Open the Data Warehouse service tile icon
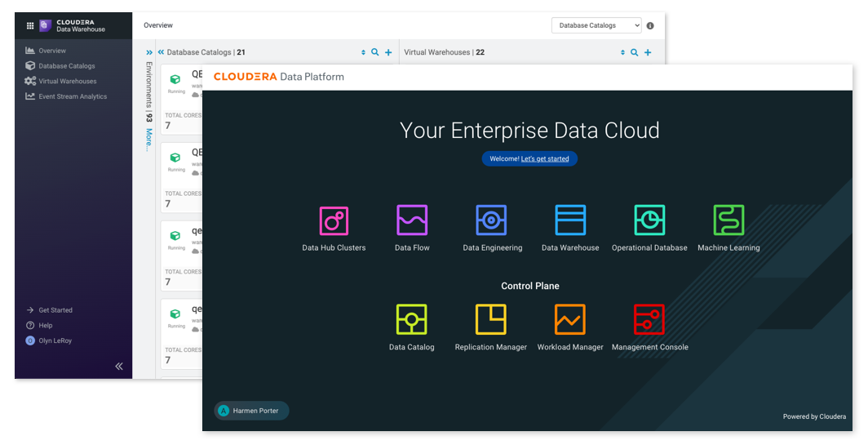 point(570,220)
